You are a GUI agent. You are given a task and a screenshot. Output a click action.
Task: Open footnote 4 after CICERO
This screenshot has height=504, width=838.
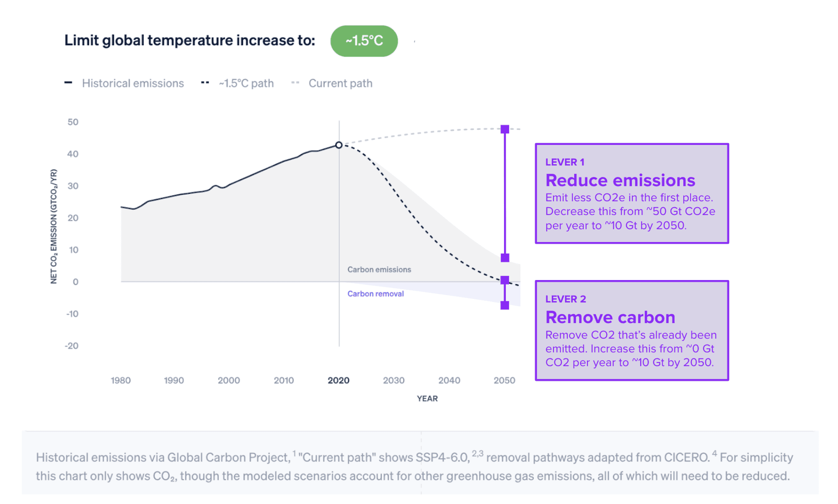click(714, 453)
